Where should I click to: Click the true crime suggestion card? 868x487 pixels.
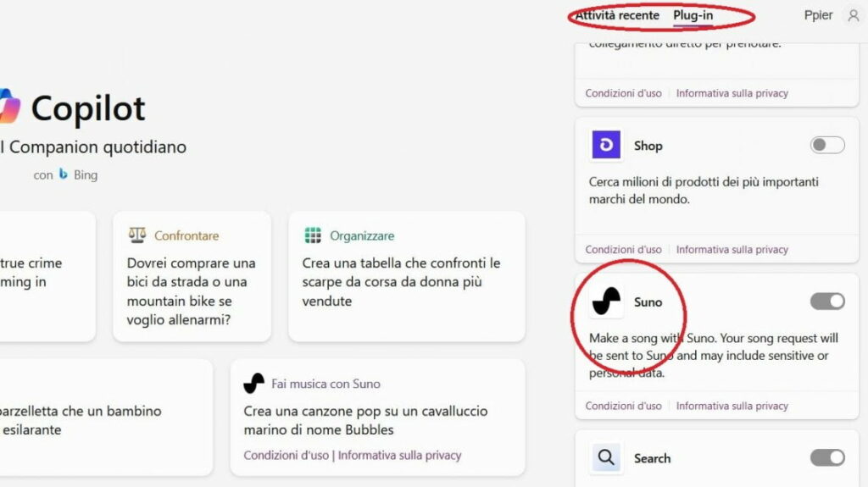pos(47,276)
